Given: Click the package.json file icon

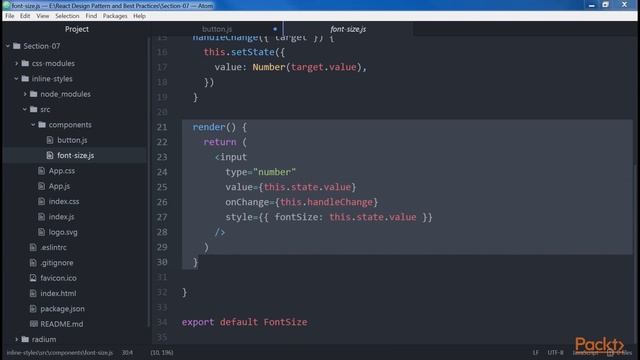Looking at the screenshot, I should point(33,309).
